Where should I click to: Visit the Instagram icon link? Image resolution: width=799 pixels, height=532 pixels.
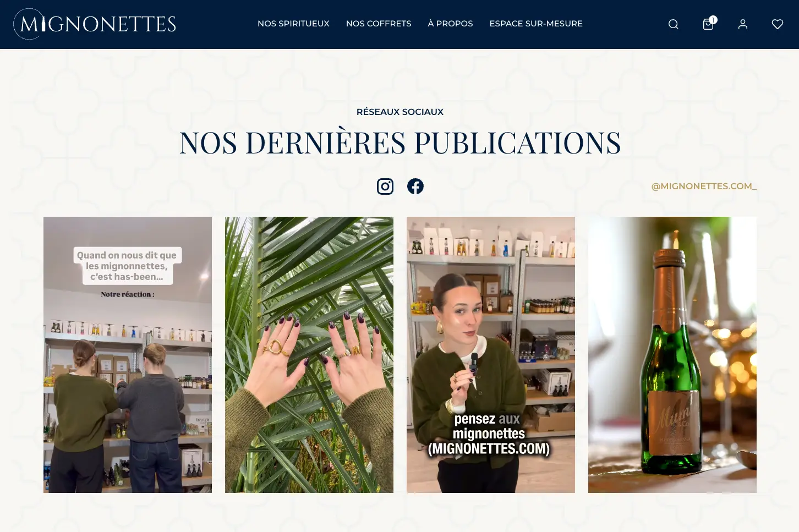tap(385, 187)
